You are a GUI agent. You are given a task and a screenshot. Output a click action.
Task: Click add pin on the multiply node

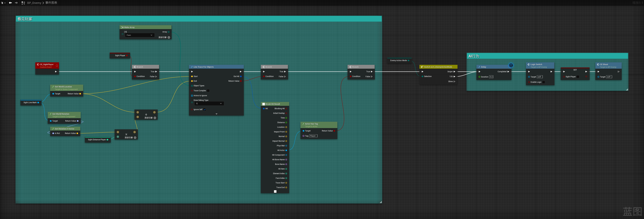135,138
